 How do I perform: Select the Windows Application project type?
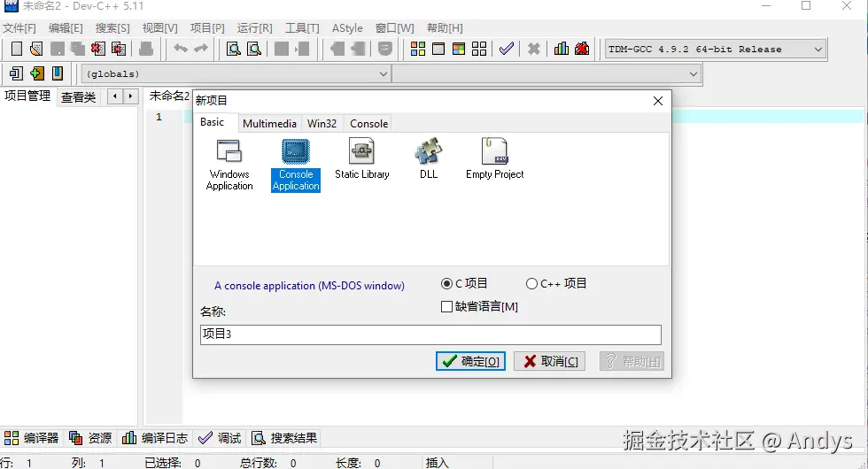(229, 165)
